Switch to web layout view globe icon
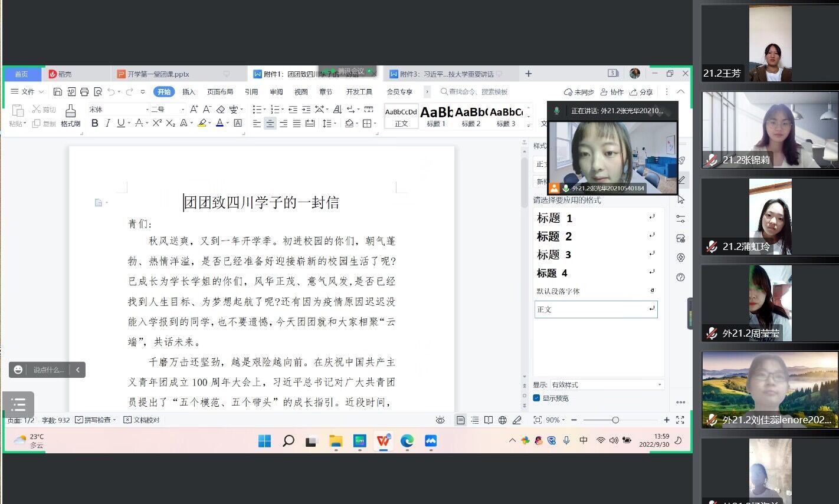Screen dimensions: 839x504 (x=503, y=420)
